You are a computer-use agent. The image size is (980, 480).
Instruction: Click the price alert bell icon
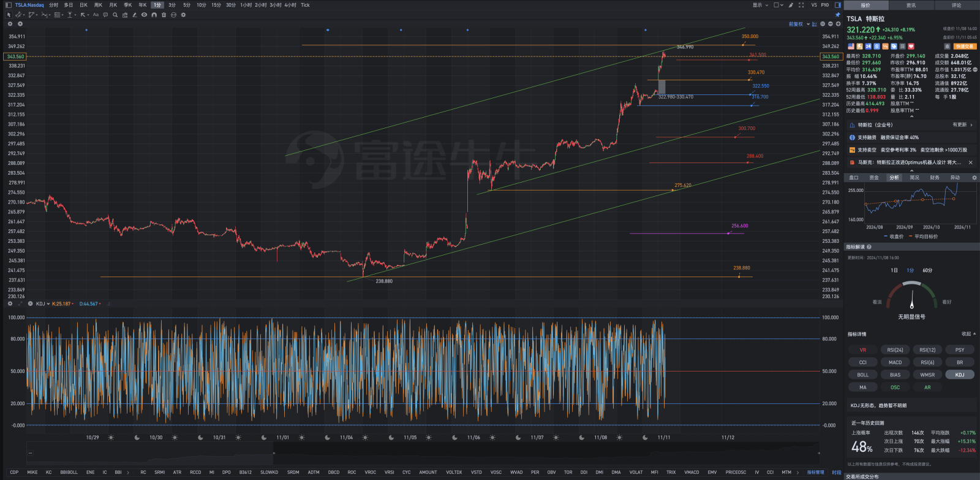point(947,46)
